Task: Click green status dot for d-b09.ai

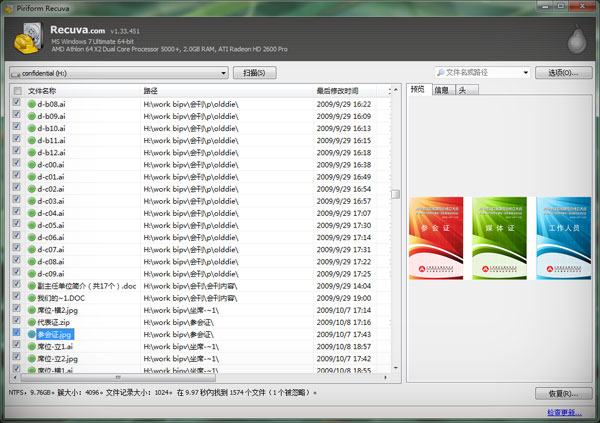Action: (x=32, y=116)
